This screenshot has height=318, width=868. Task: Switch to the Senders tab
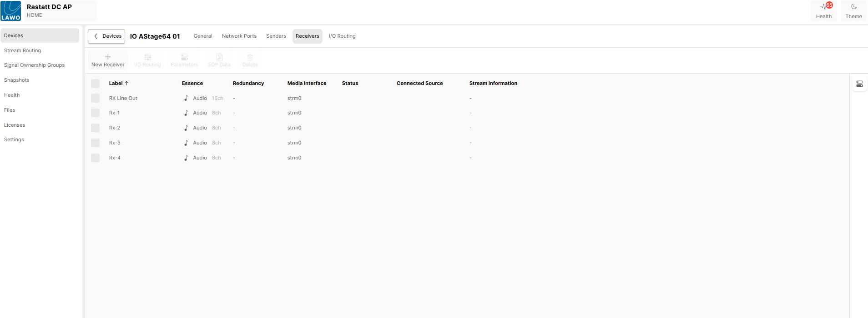[276, 36]
